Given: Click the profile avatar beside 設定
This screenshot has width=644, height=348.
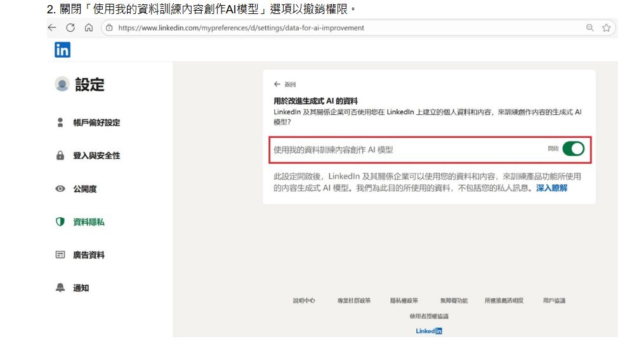Looking at the screenshot, I should point(62,84).
